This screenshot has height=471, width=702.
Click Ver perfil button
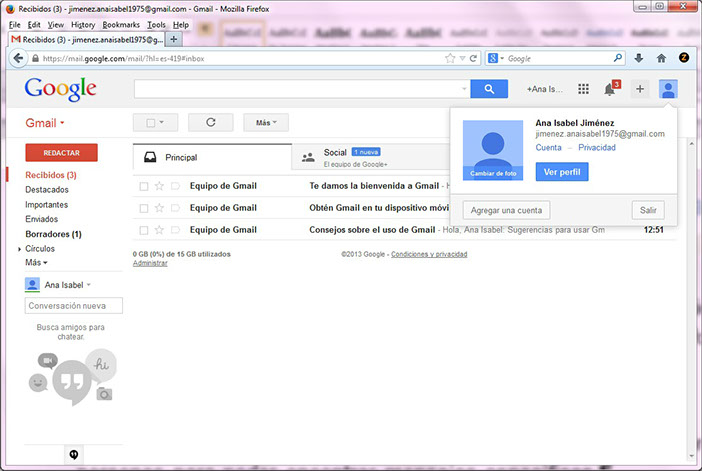pos(562,172)
